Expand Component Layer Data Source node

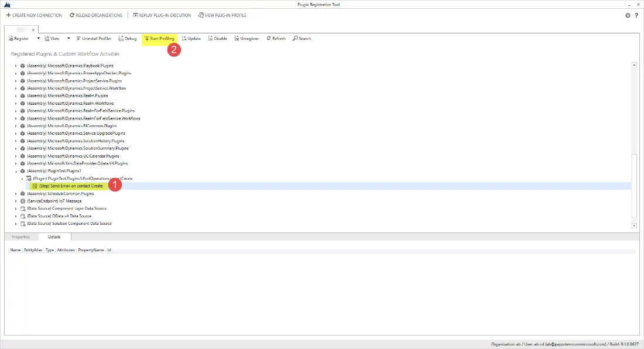pos(16,208)
